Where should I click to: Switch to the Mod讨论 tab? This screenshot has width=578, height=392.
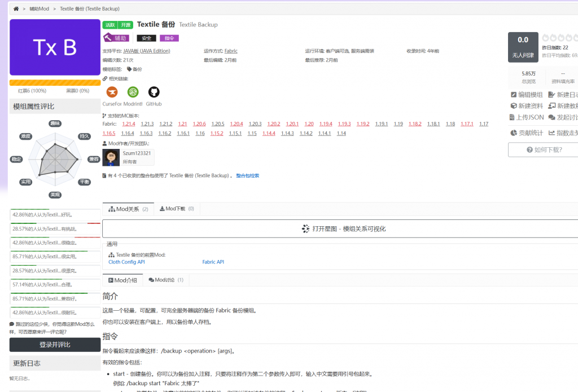click(165, 280)
